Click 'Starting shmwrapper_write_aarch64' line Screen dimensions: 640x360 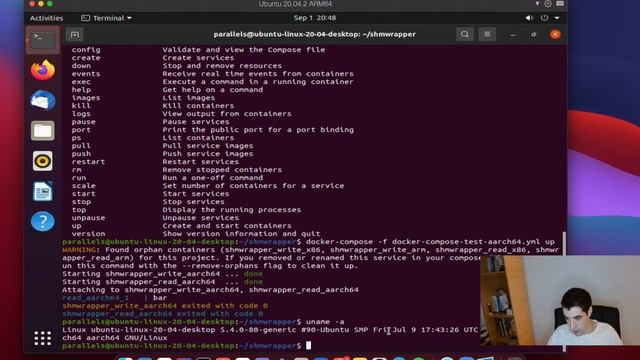point(162,274)
